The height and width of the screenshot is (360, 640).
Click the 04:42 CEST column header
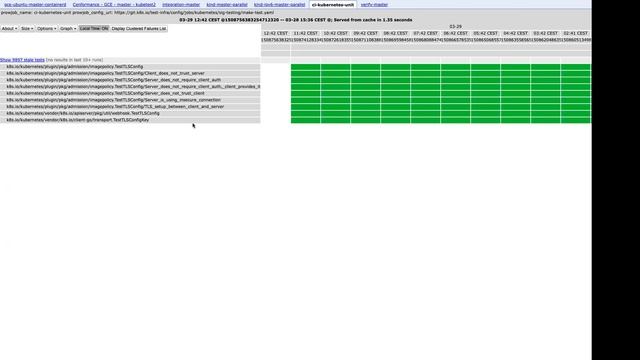click(516, 33)
